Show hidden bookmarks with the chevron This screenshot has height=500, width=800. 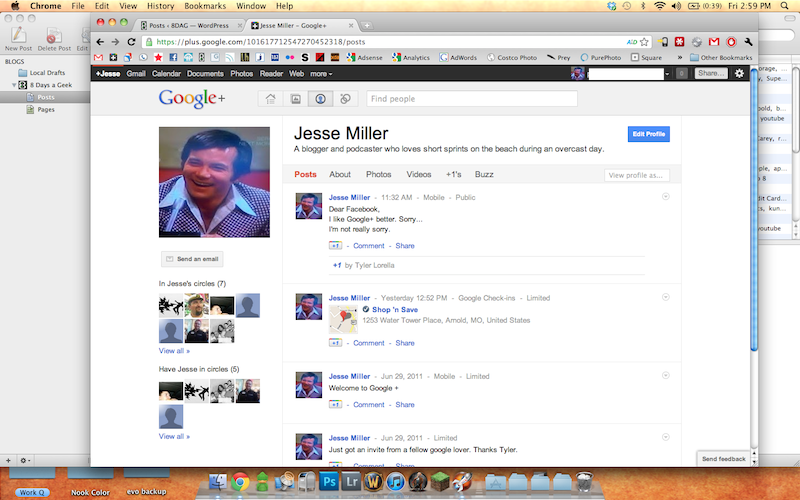(680, 58)
